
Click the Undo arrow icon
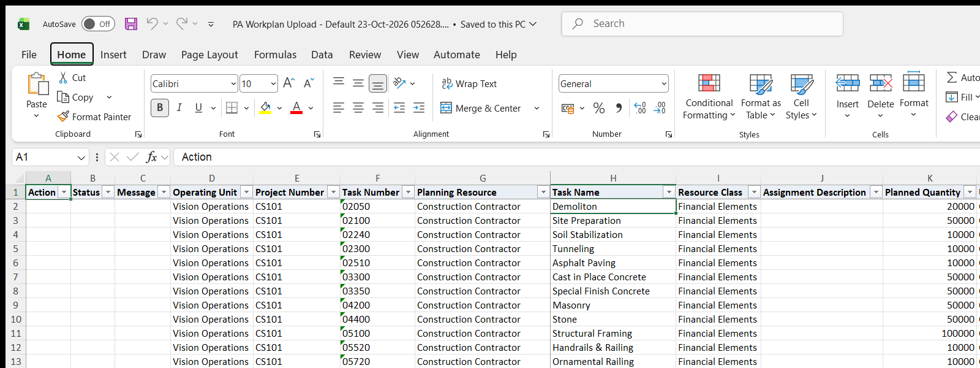point(152,23)
